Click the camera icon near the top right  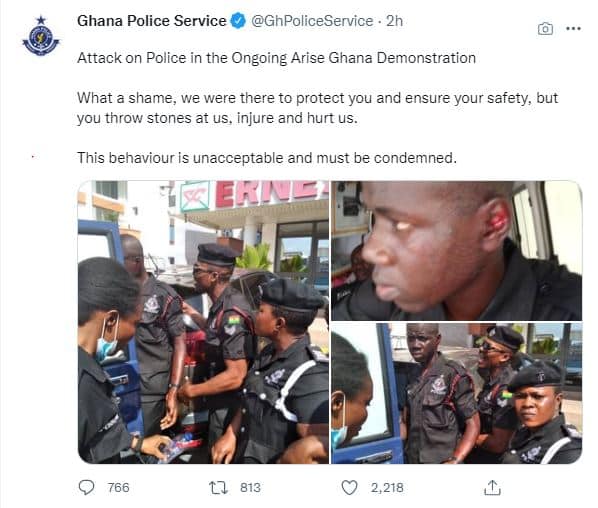[545, 29]
